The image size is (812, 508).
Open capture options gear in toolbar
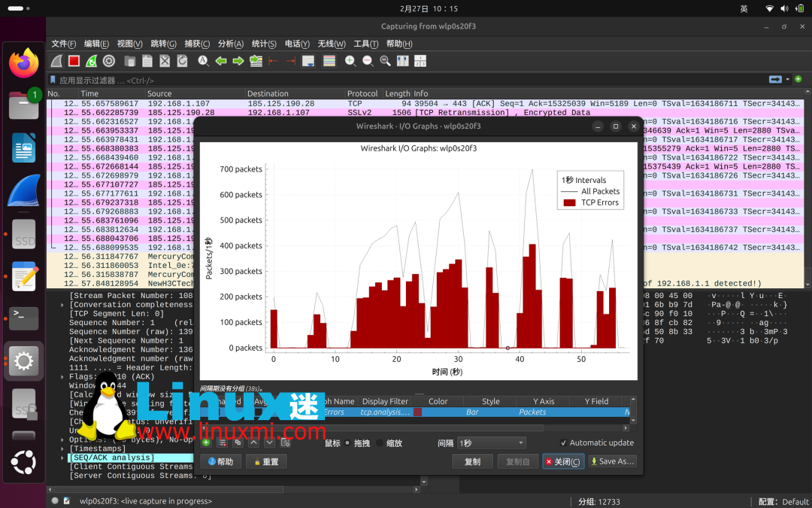(x=109, y=61)
